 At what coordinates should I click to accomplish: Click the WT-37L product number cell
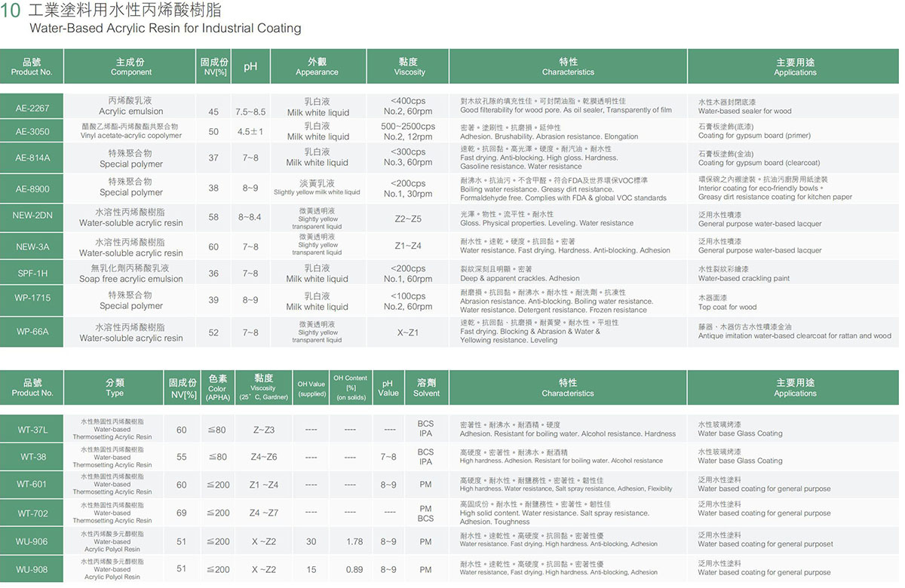(x=32, y=430)
